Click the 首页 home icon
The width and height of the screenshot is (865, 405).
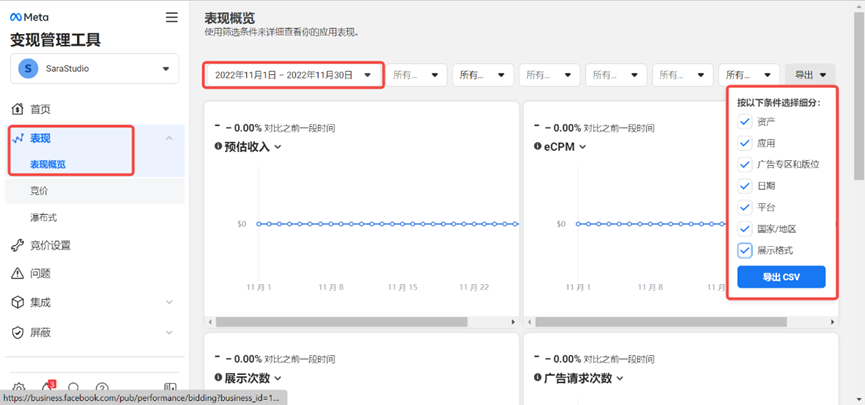pyautogui.click(x=17, y=109)
